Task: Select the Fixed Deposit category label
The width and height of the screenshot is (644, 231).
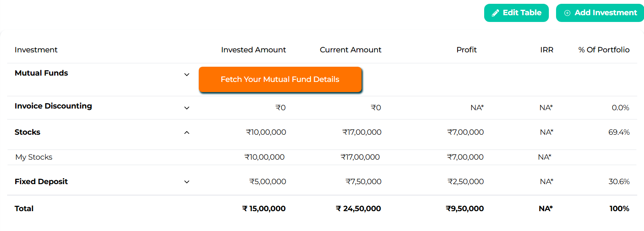Action: [41, 182]
